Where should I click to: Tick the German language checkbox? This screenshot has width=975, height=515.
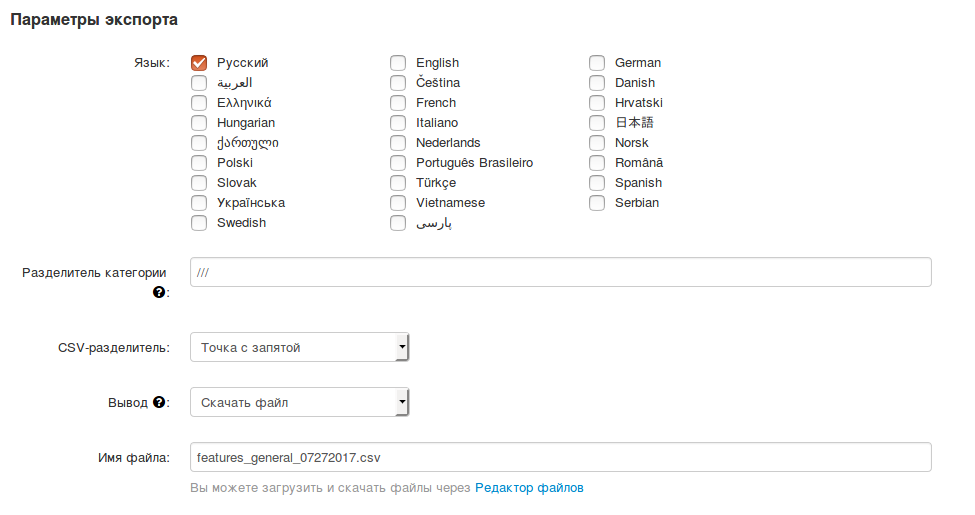597,63
